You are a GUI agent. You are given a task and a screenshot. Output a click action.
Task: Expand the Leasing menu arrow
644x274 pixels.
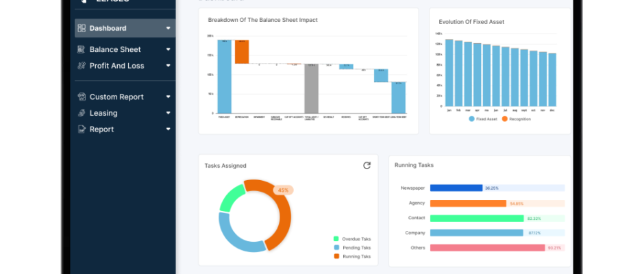coord(168,113)
